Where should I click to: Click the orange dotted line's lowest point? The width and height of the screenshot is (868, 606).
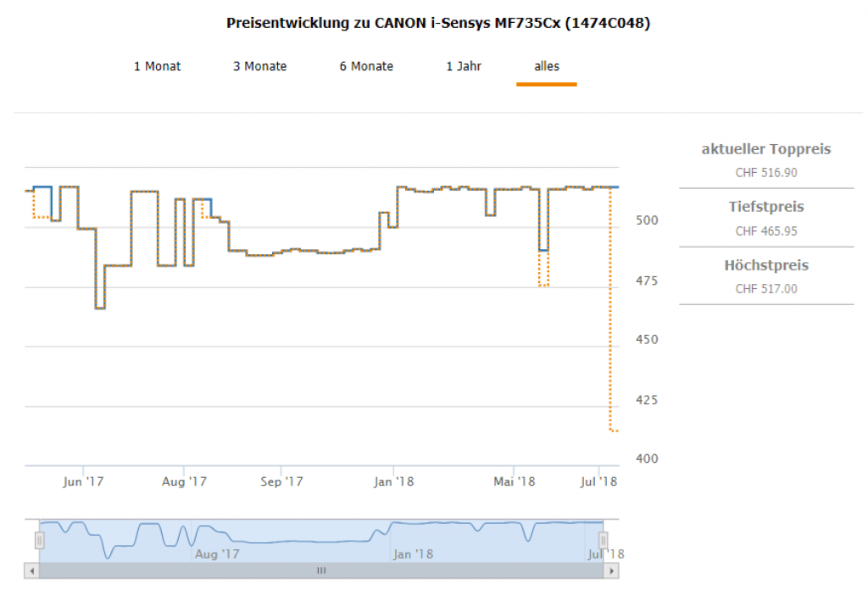coord(615,431)
